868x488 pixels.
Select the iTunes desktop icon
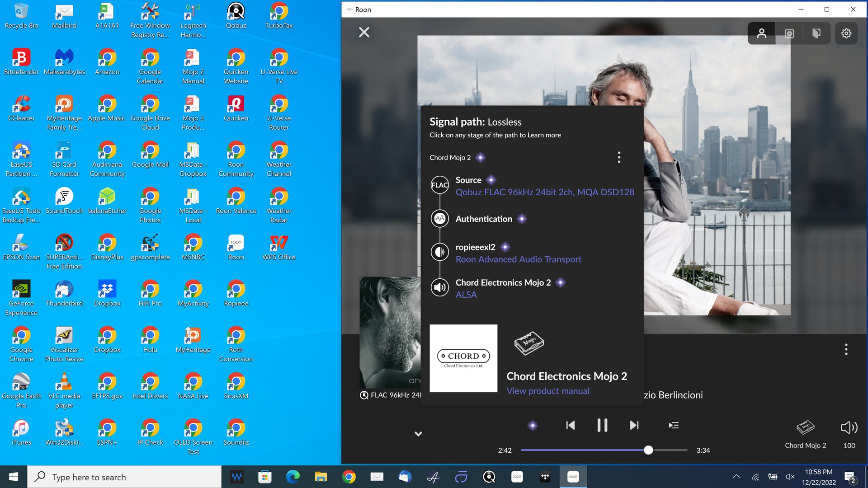tap(21, 433)
